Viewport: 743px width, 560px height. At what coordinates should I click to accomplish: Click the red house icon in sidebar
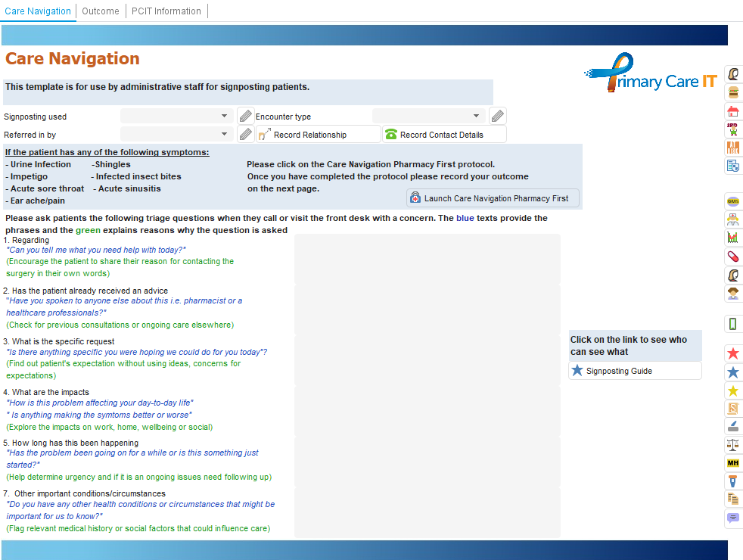click(x=732, y=111)
